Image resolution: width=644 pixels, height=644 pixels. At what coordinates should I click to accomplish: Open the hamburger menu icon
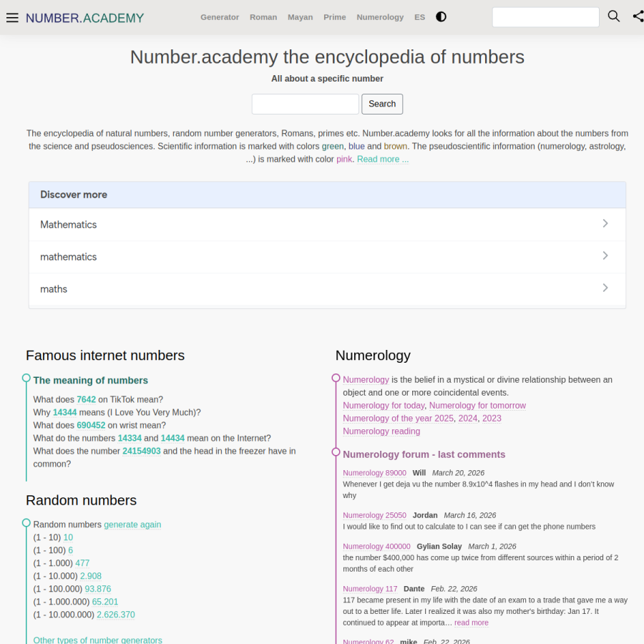click(12, 18)
